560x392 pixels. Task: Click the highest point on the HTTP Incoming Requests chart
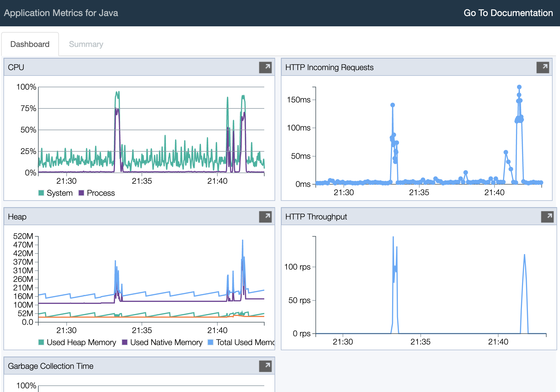click(x=519, y=87)
